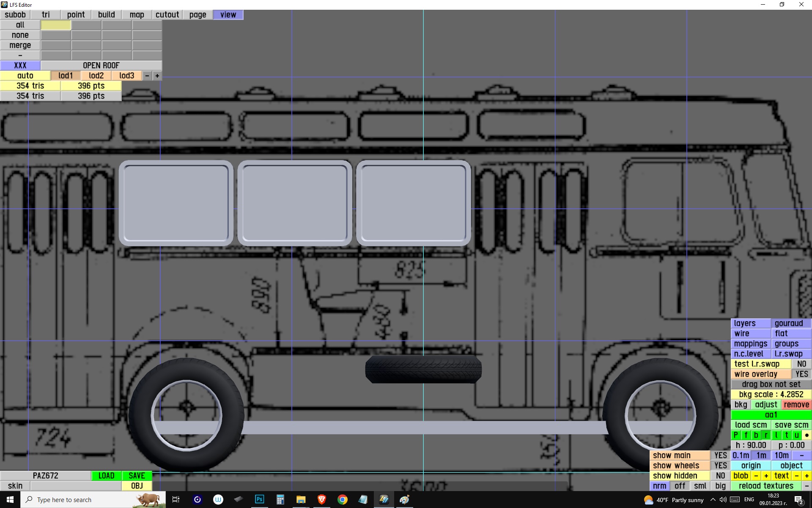Screen dimensions: 812x508
Task: Toggle wire overlay YES setting
Action: (x=801, y=374)
